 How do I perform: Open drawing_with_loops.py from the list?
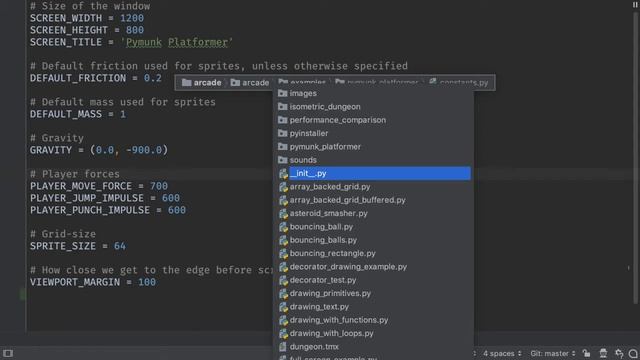click(373, 333)
